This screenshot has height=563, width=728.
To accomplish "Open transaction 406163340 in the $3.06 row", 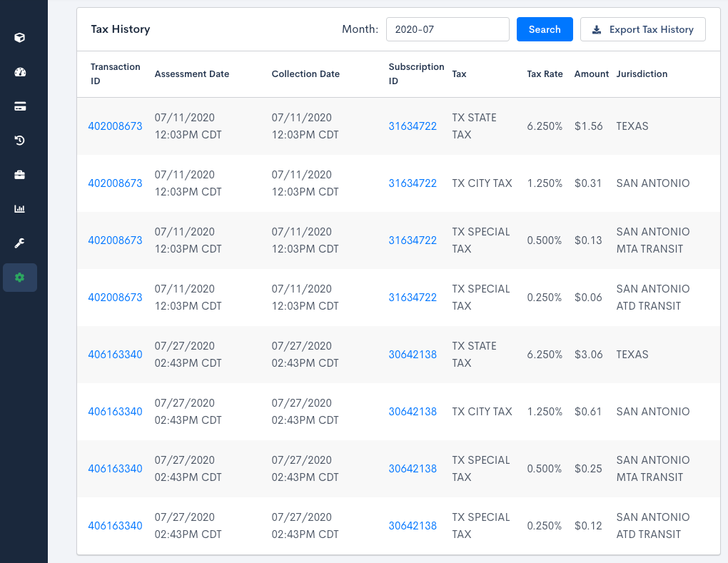I will 115,355.
